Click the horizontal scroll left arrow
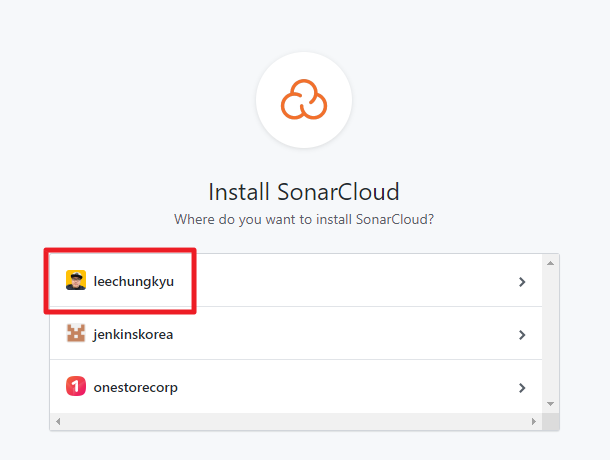Screen dimensions: 610x460 [58, 421]
